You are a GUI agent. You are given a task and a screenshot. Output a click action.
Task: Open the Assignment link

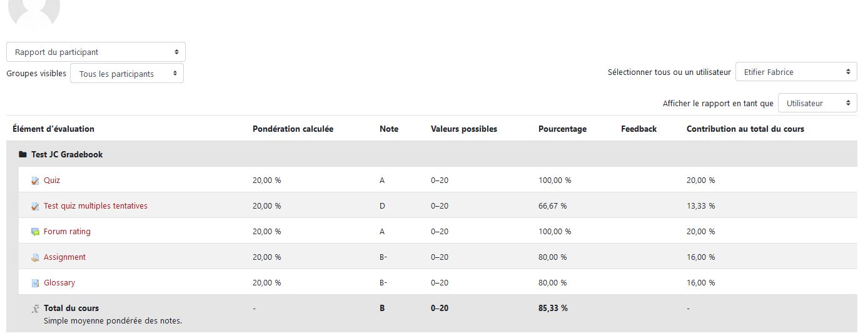pos(64,257)
